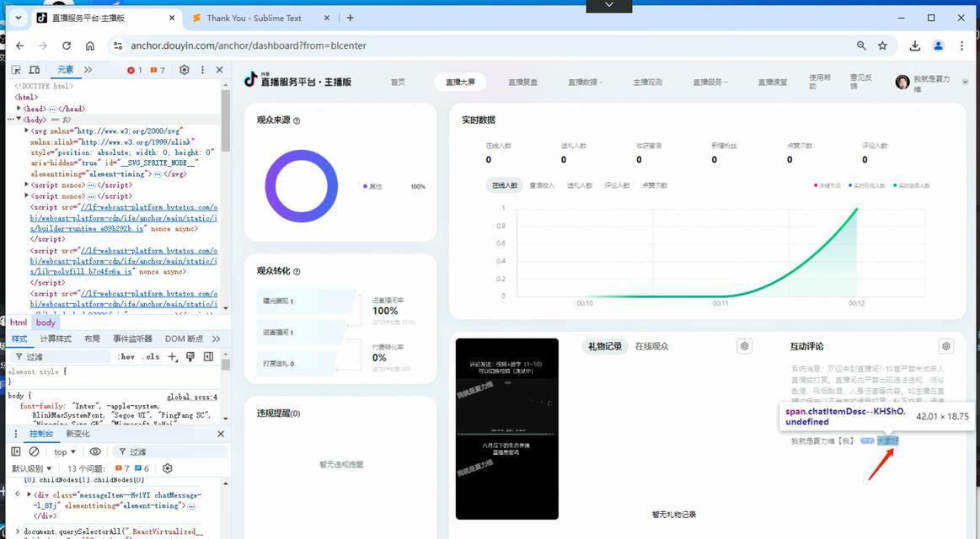Open the tab search dropdown arrow

point(19,19)
